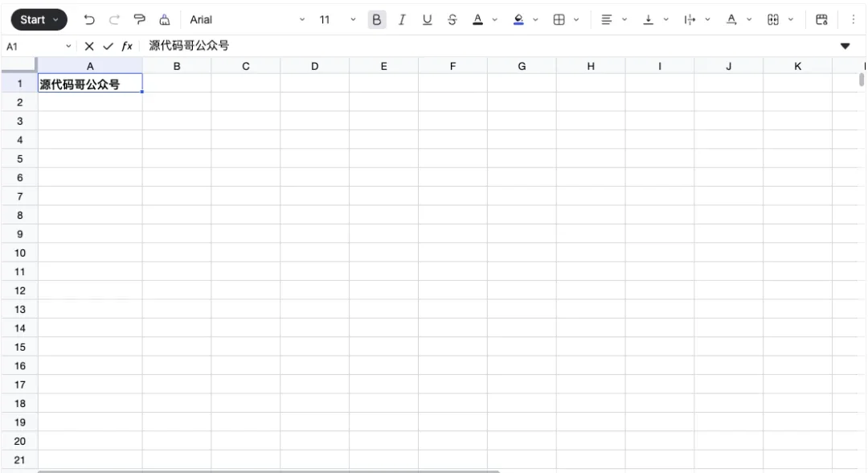Open the Start menu tab
Image resolution: width=868 pixels, height=473 pixels.
pos(39,19)
